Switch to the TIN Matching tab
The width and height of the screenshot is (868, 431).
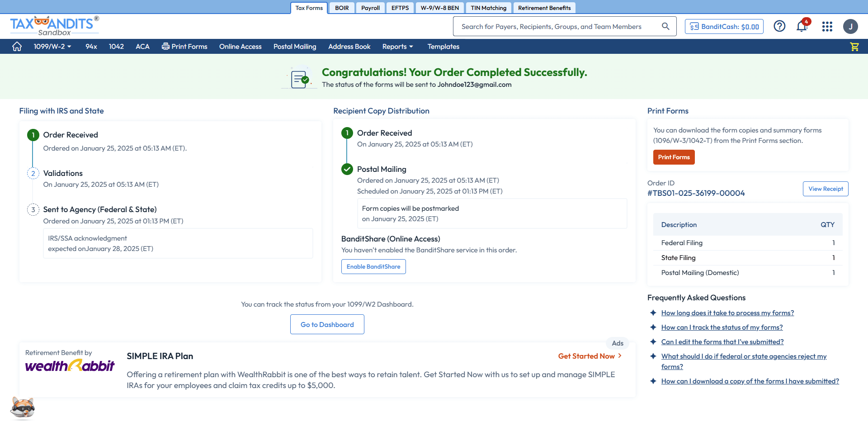point(488,8)
